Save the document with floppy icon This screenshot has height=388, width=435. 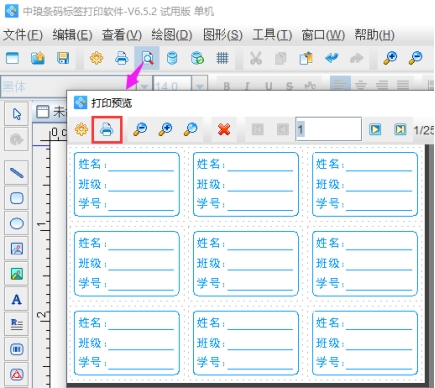[x=63, y=58]
